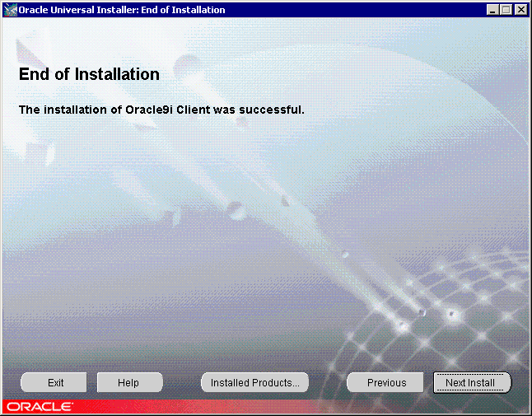Click the blank space between Help and Installed Products

pyautogui.click(x=182, y=382)
